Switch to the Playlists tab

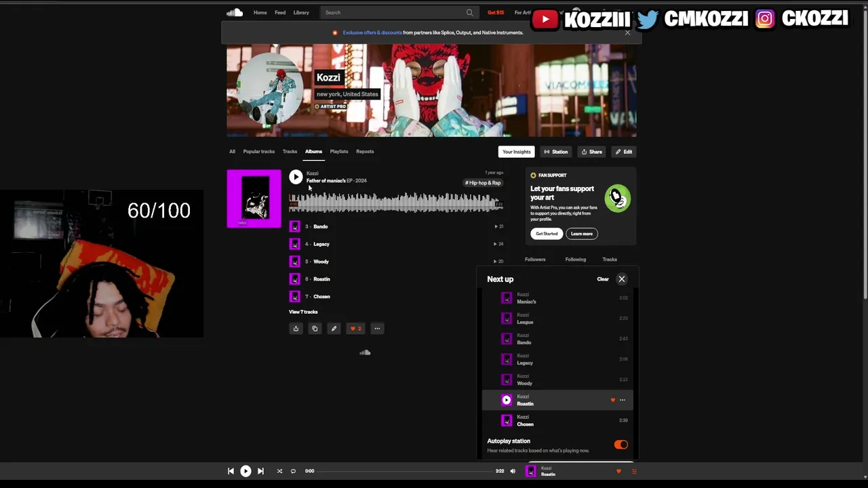coord(338,152)
